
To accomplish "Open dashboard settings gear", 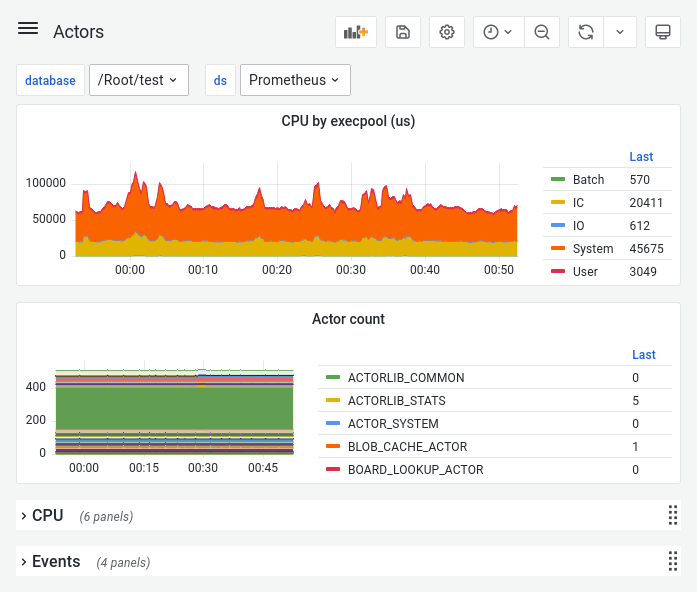I will pos(447,32).
